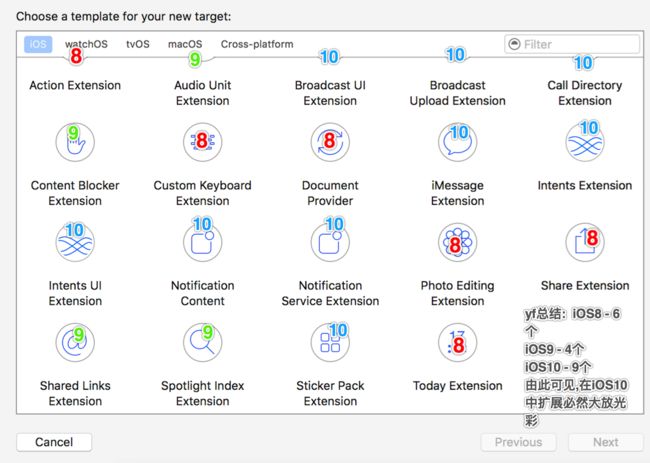Click the Photo Editing Extension label
The image size is (650, 463).
pyautogui.click(x=458, y=293)
